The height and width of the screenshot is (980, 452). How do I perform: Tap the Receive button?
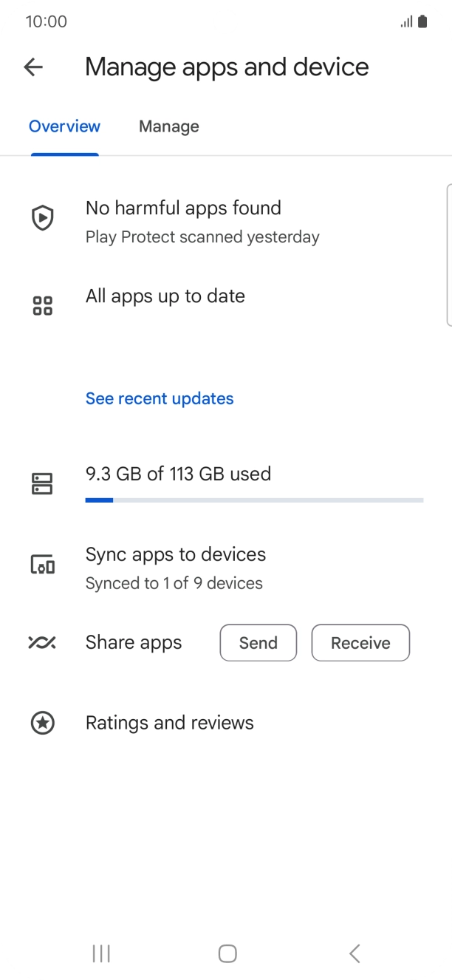(360, 643)
